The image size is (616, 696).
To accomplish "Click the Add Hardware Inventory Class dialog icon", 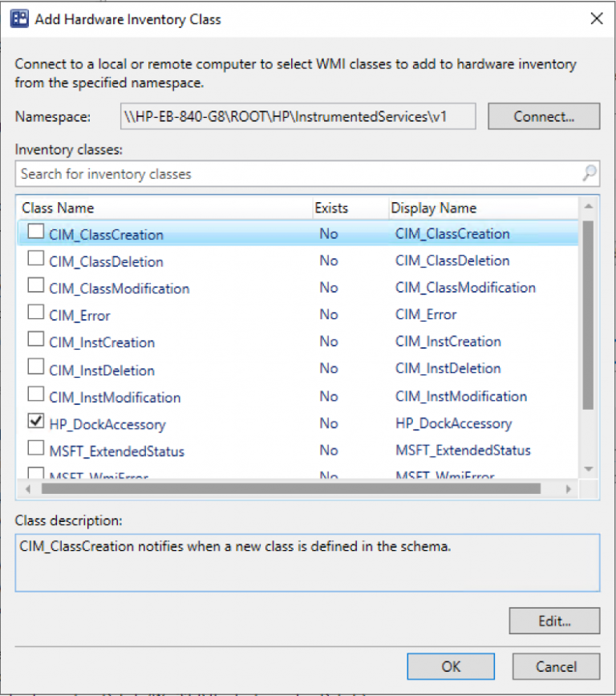I will click(x=20, y=18).
